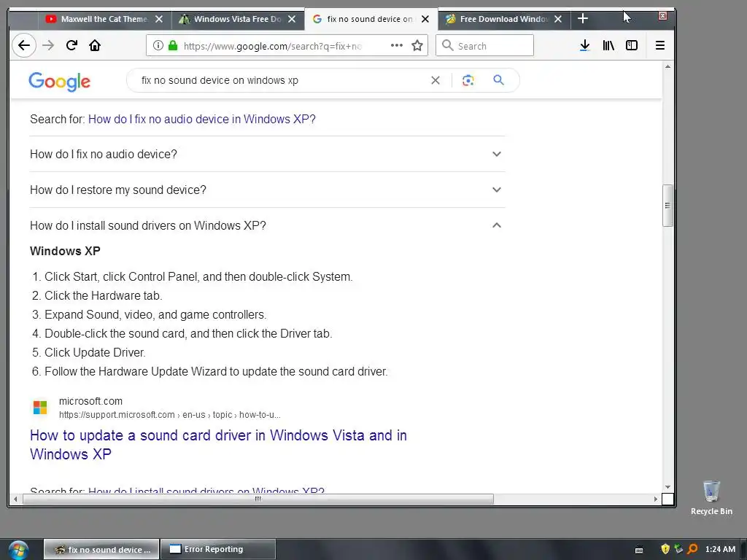The image size is (747, 560).
Task: Open page actions three-dots menu
Action: [396, 45]
